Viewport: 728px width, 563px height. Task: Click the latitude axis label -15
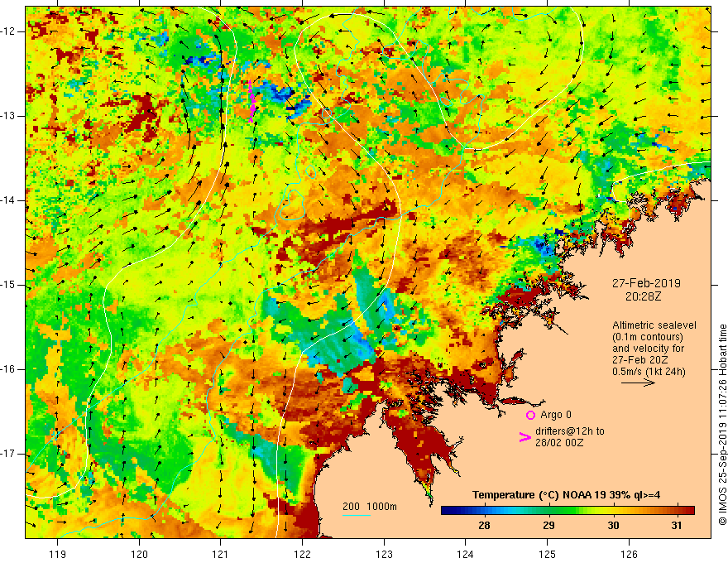(8, 285)
